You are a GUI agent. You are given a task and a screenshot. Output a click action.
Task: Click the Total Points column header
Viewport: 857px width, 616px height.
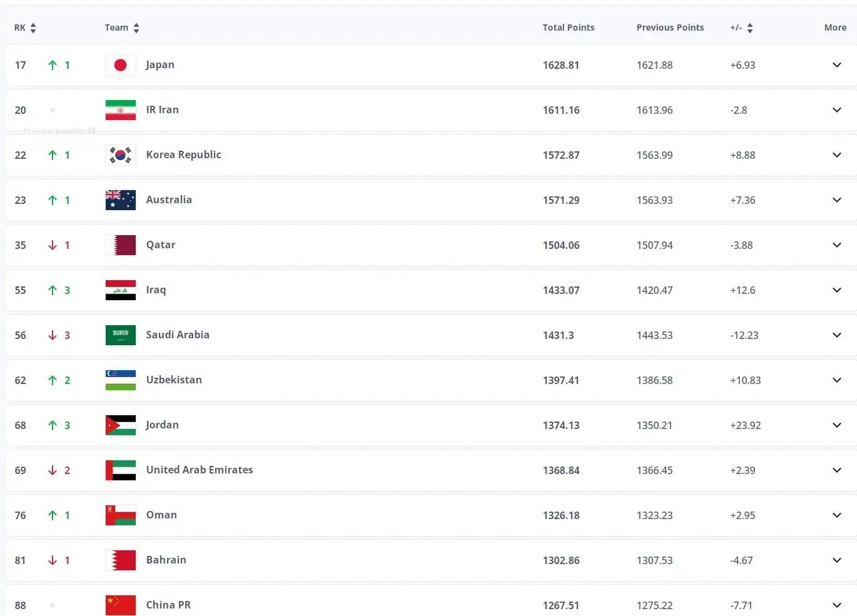pos(569,28)
